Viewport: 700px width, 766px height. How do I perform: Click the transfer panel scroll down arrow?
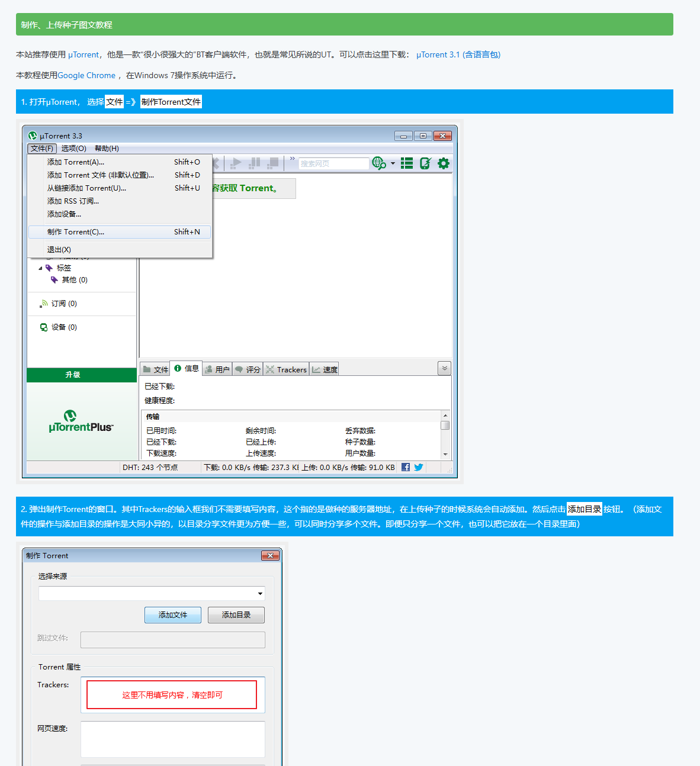(x=445, y=454)
